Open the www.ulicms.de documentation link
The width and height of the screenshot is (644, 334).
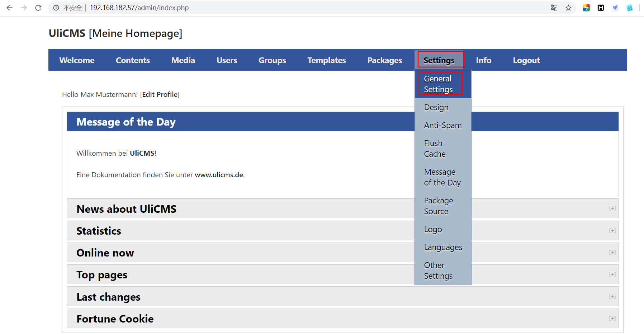[219, 175]
